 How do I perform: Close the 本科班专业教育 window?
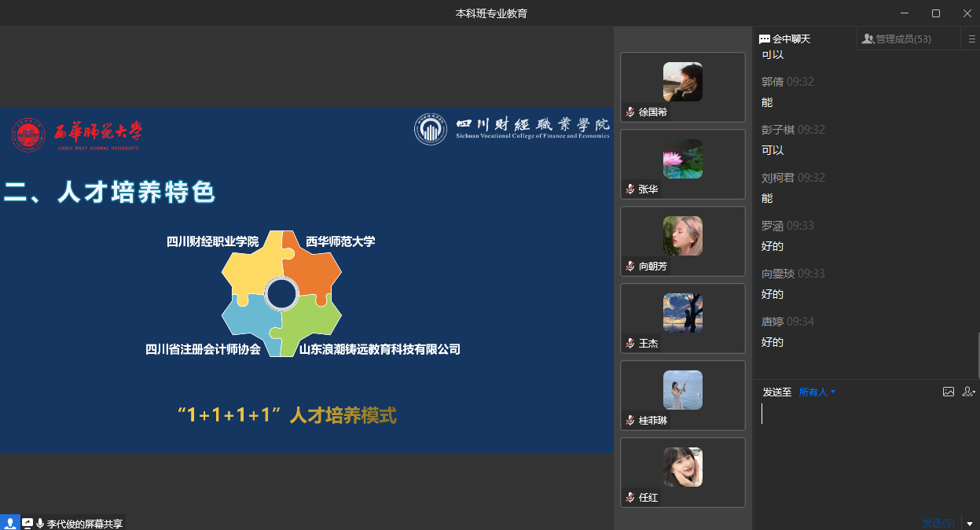(x=967, y=13)
